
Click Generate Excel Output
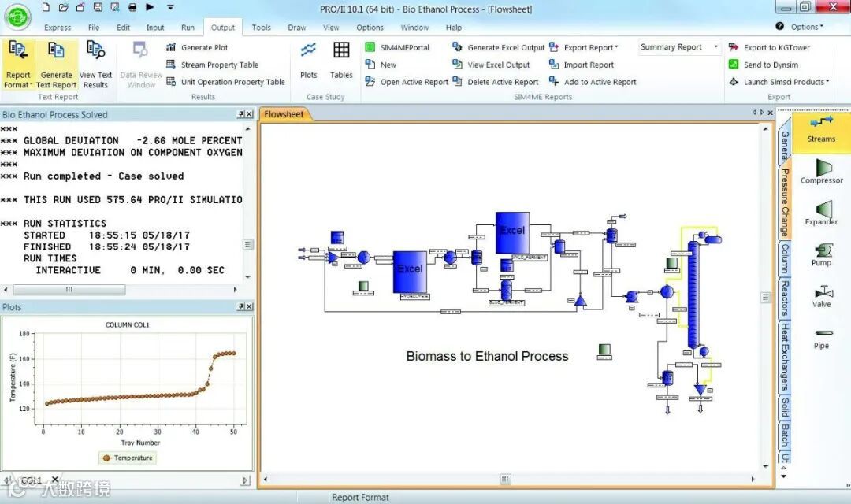point(498,48)
